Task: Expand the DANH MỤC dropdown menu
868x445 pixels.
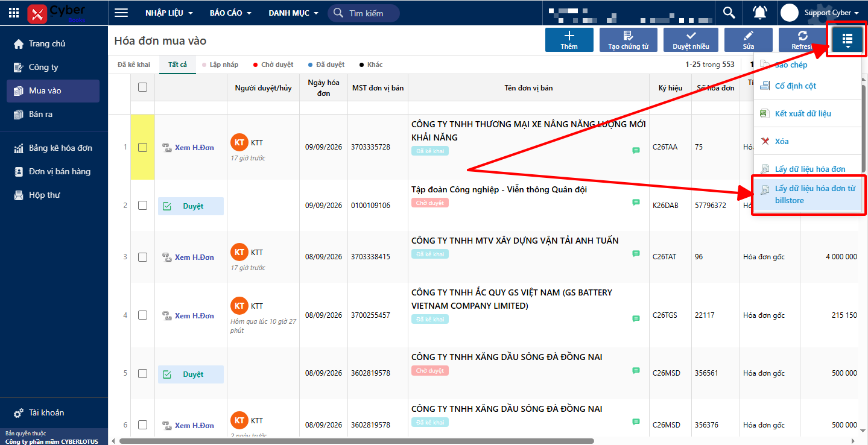Action: [293, 13]
